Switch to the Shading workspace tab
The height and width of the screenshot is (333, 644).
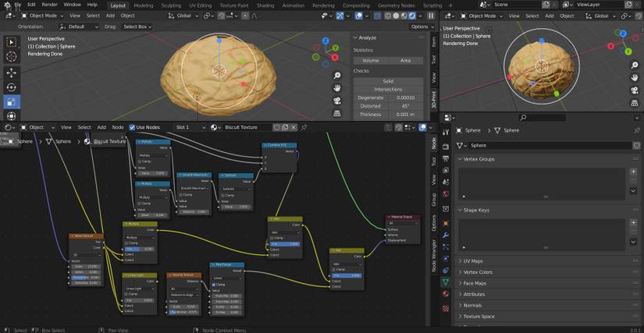[x=265, y=5]
